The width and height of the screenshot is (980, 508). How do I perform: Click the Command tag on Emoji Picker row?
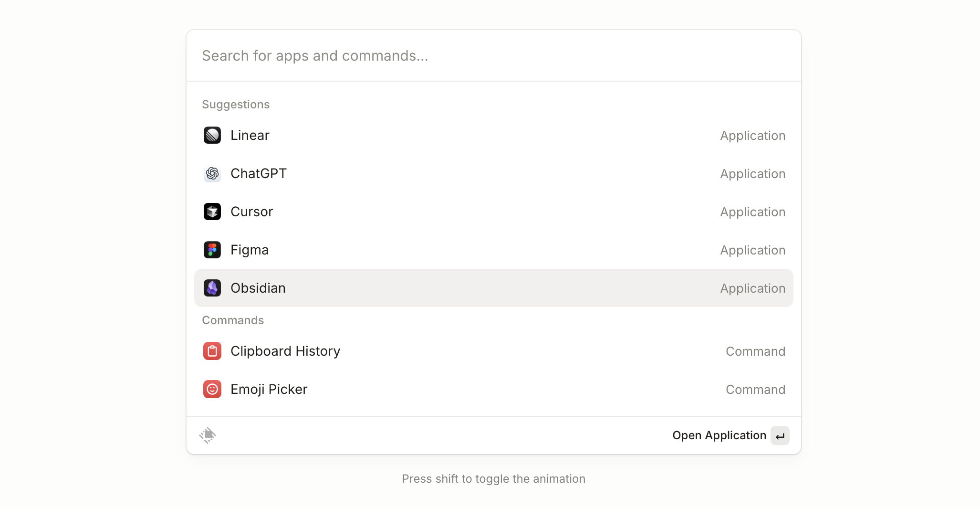coord(755,390)
